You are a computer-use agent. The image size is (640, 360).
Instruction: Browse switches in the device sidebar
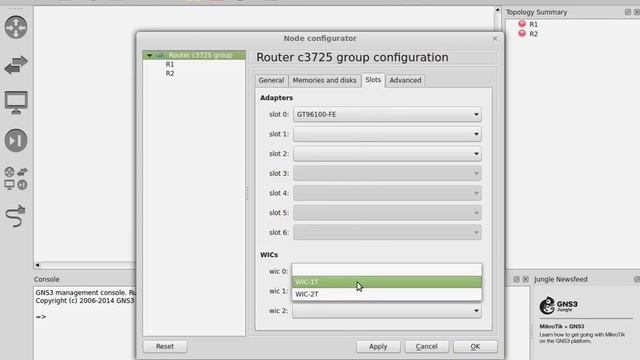16,65
